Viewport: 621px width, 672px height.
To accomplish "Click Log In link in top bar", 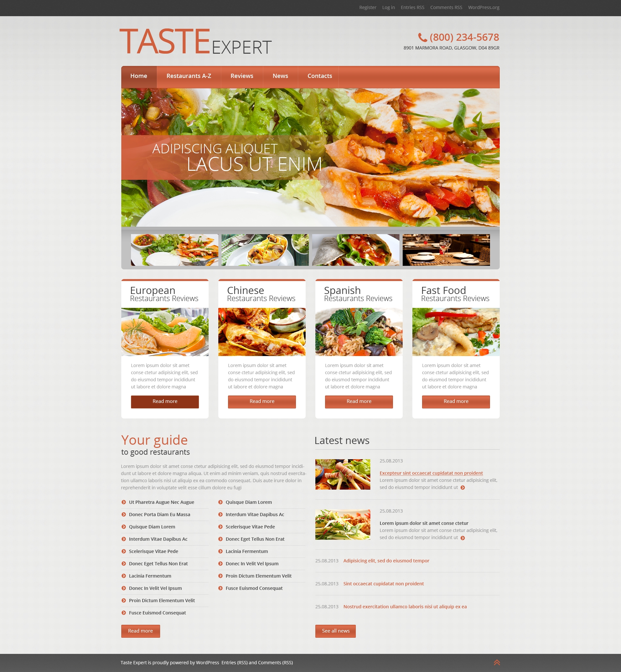I will click(389, 7).
